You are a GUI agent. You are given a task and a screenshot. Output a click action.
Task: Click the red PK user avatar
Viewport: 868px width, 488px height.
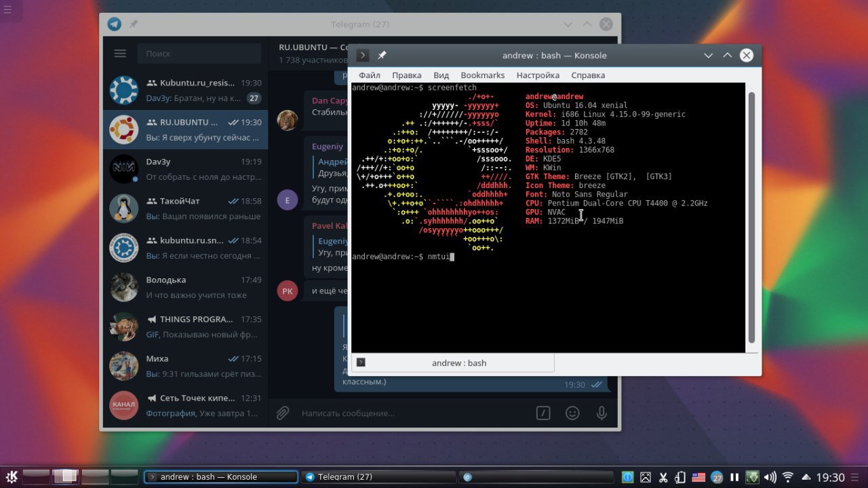[288, 290]
